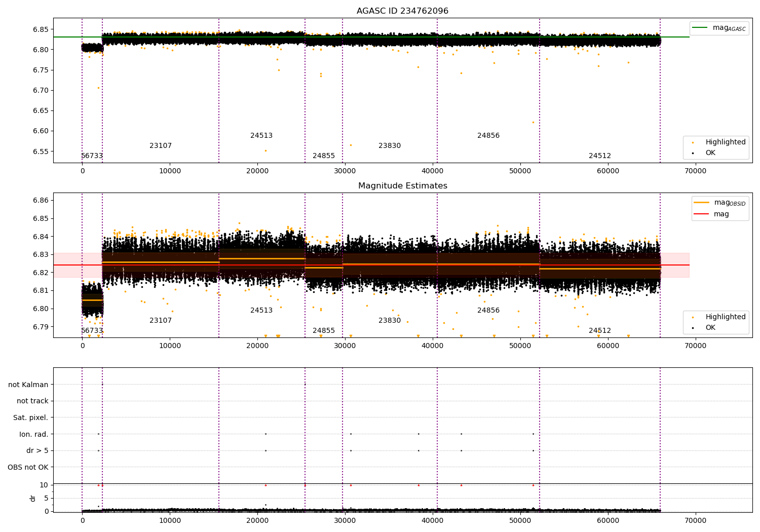Click obsid label 24856 in Magnitude Estimates plot
The height and width of the screenshot is (532, 760).
point(488,311)
